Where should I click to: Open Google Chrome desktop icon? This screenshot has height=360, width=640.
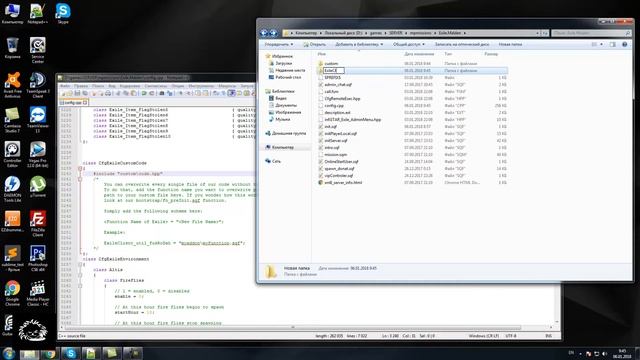click(x=12, y=293)
